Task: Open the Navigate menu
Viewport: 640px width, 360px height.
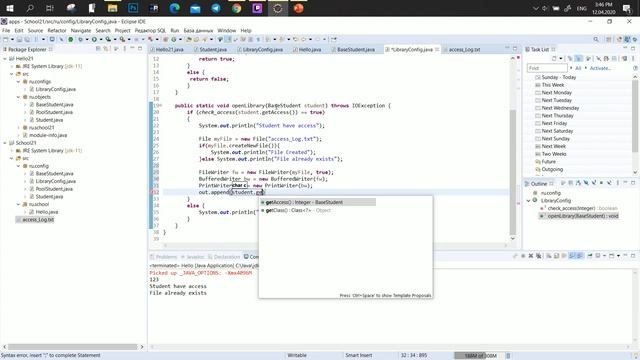Action: 80,30
